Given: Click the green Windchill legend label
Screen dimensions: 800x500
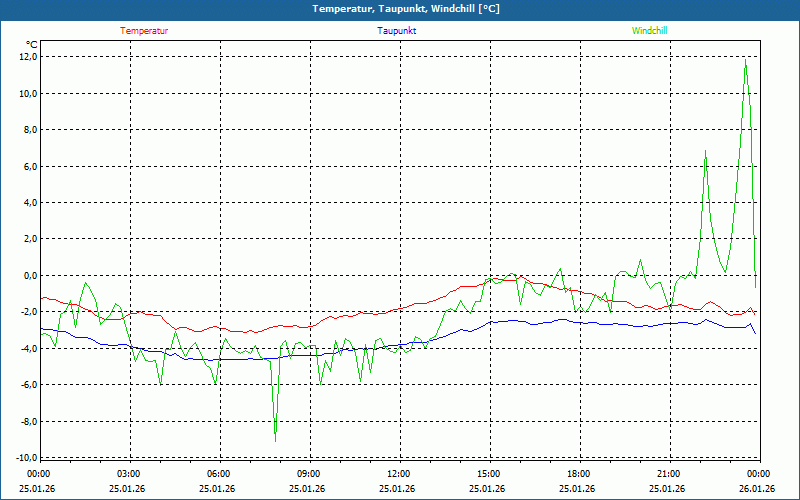Looking at the screenshot, I should (649, 31).
